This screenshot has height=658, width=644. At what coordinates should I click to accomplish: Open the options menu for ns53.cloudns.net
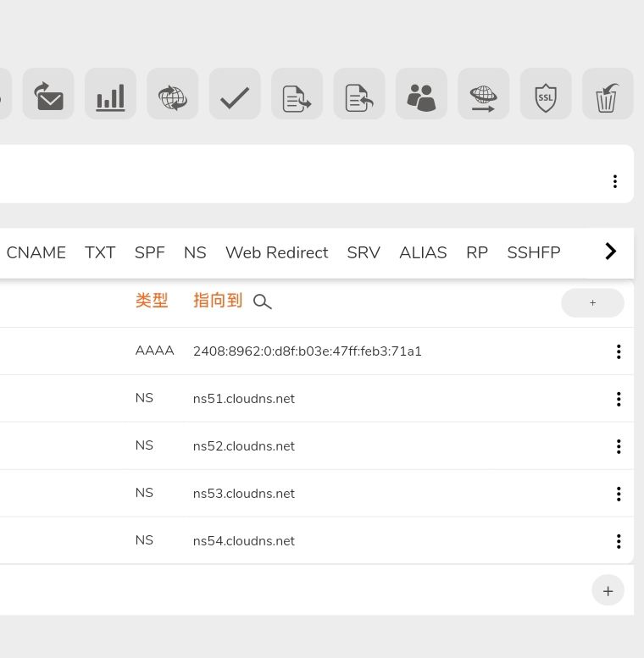coord(619,494)
